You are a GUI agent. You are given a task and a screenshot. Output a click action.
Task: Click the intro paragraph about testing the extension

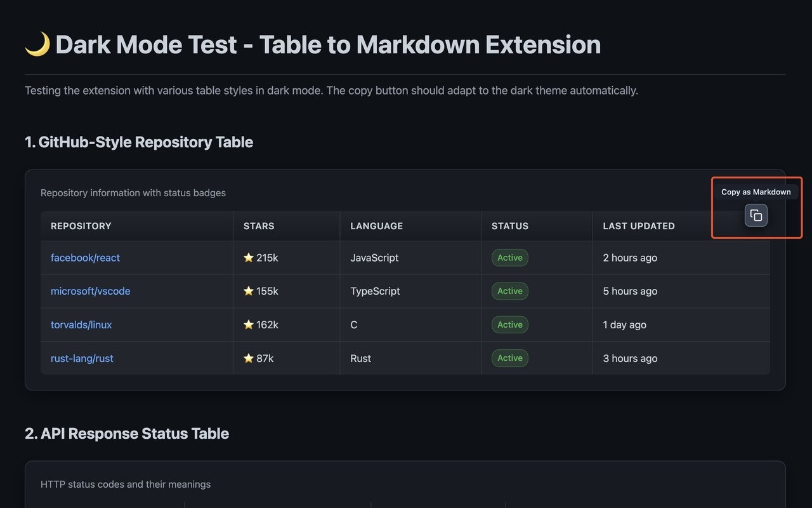(x=331, y=90)
